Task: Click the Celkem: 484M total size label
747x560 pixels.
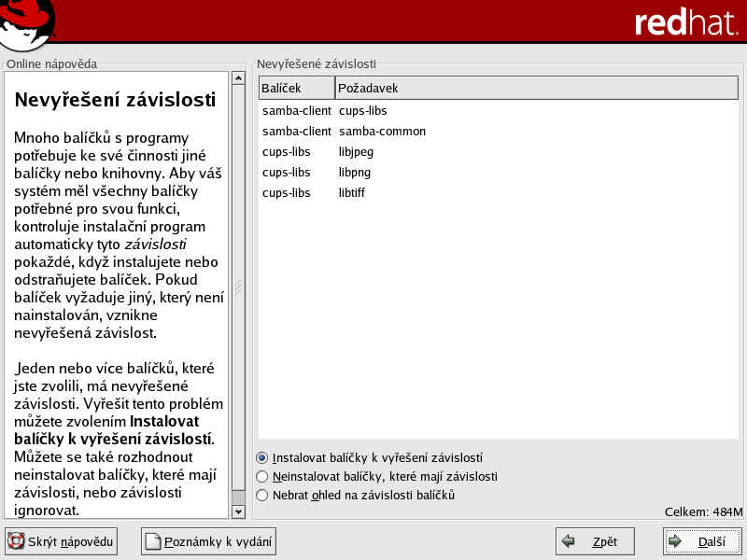Action: (x=703, y=511)
